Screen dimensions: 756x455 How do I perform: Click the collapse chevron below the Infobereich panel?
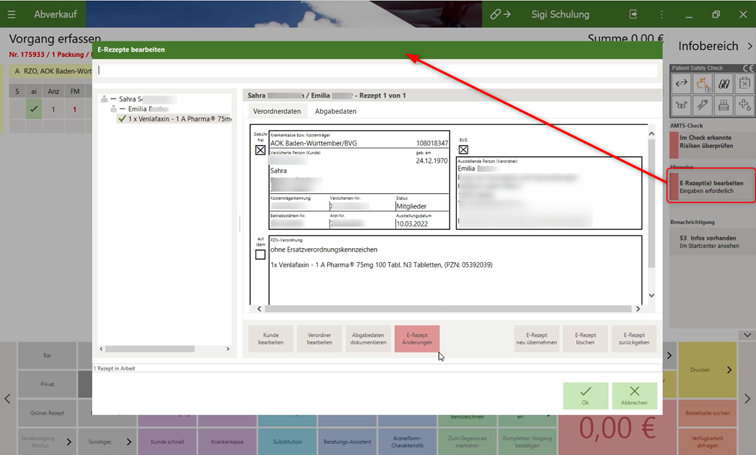coord(747,335)
